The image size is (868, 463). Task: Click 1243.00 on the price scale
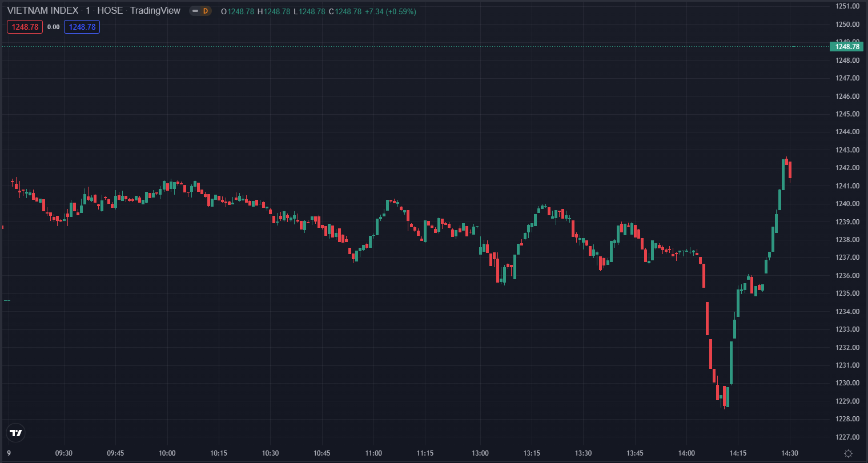[847, 150]
